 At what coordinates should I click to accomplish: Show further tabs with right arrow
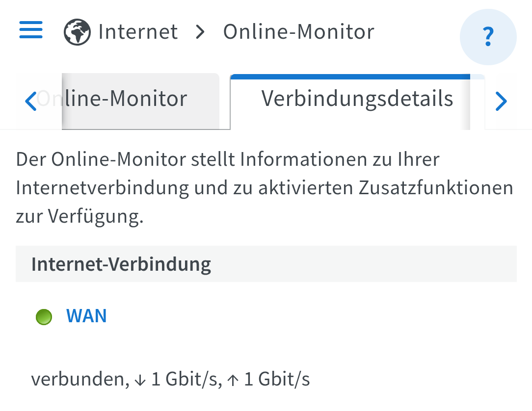coord(501,101)
